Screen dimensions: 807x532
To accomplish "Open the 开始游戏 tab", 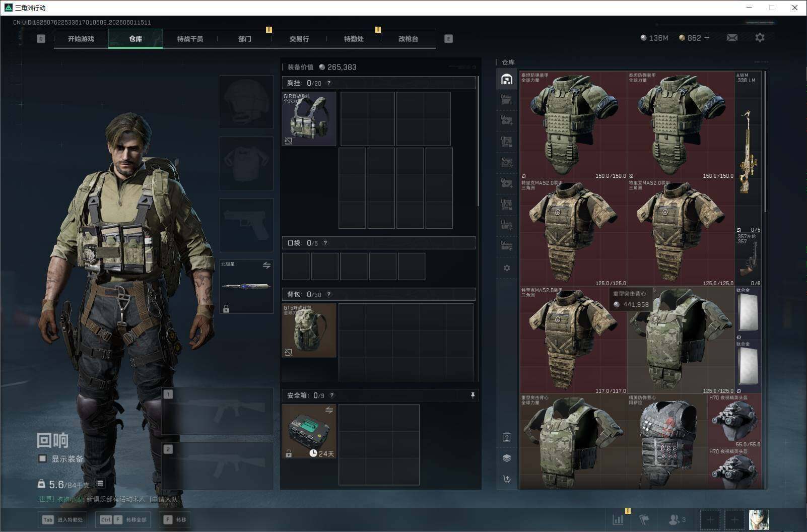I will click(x=81, y=39).
